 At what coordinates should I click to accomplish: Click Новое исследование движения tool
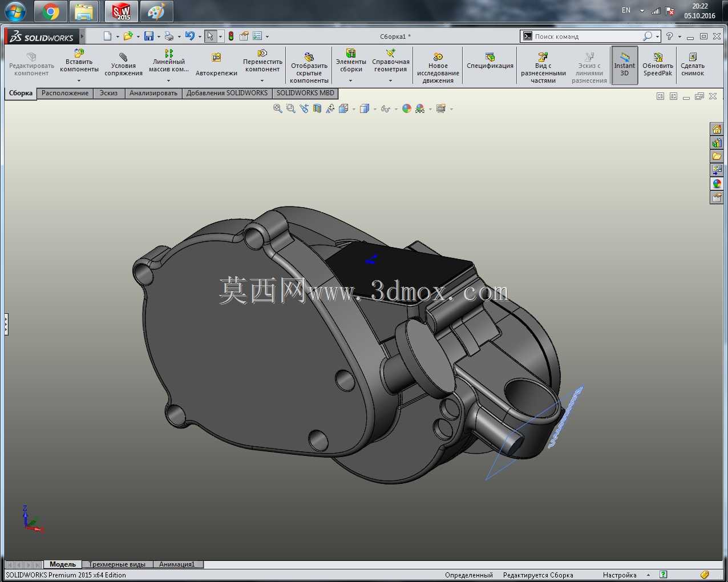[438, 68]
